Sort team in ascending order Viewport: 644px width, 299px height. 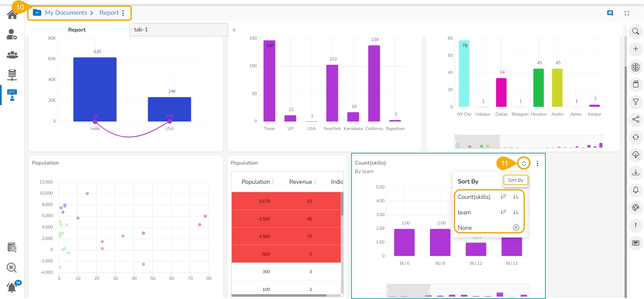click(516, 212)
